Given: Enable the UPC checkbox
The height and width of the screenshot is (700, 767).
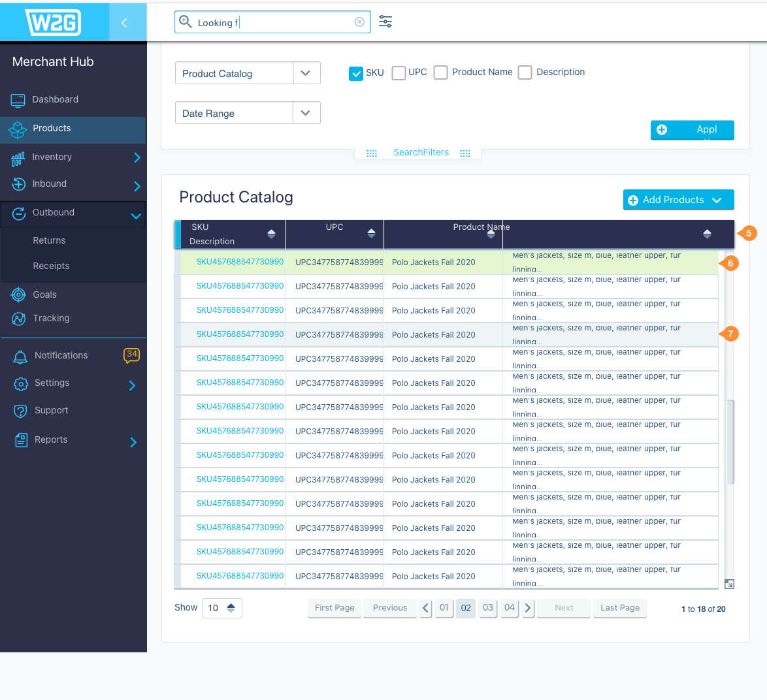Looking at the screenshot, I should point(399,73).
